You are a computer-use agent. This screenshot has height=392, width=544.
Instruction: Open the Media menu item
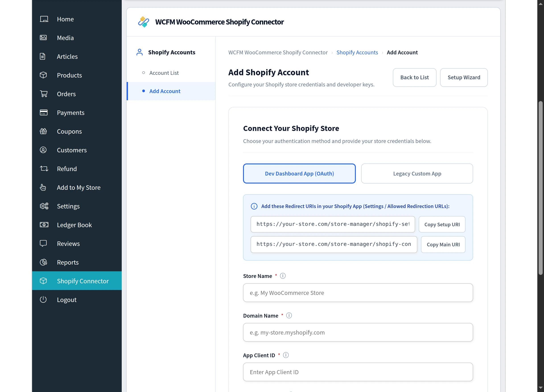click(77, 38)
